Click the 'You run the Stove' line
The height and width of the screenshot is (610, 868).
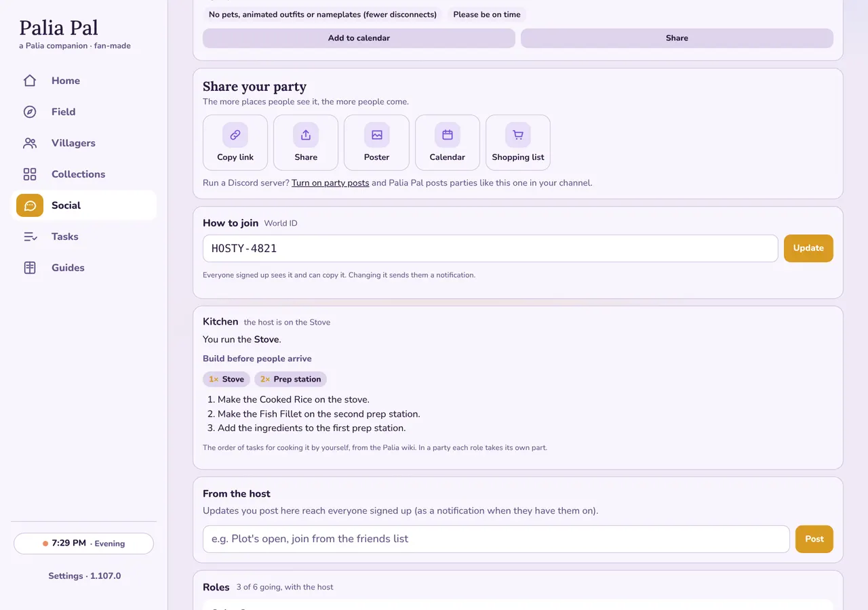[x=241, y=339]
